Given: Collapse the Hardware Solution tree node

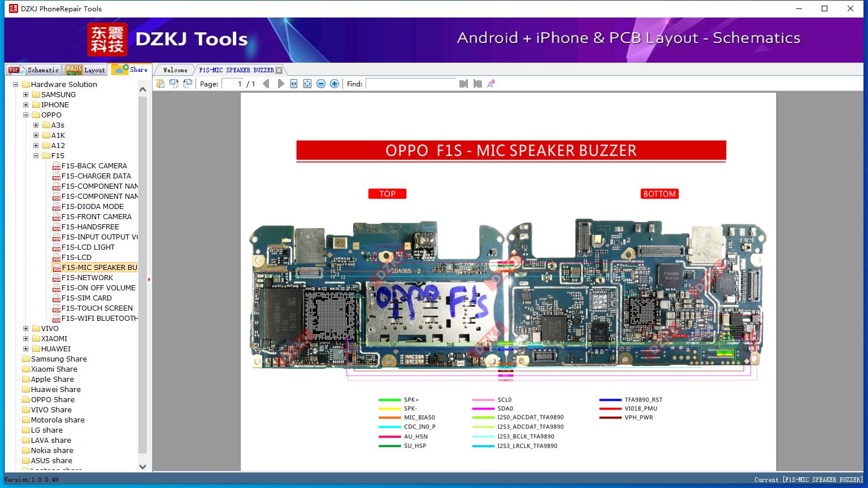Looking at the screenshot, I should (x=16, y=85).
